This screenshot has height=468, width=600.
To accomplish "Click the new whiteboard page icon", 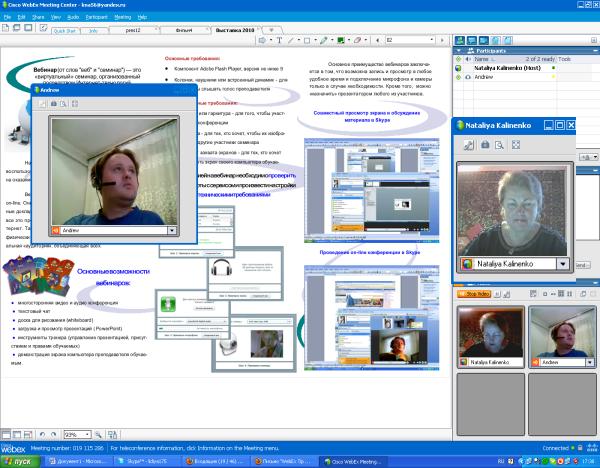I will point(5,28).
